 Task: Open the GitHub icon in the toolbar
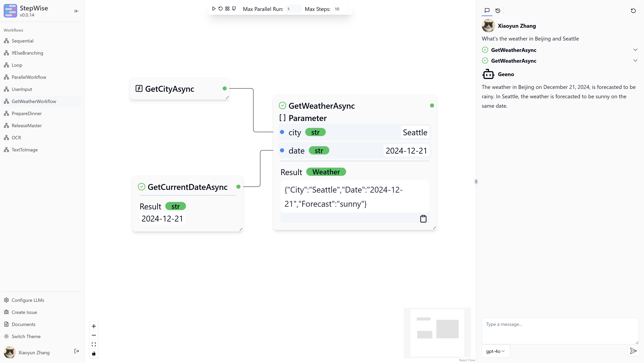click(x=234, y=9)
